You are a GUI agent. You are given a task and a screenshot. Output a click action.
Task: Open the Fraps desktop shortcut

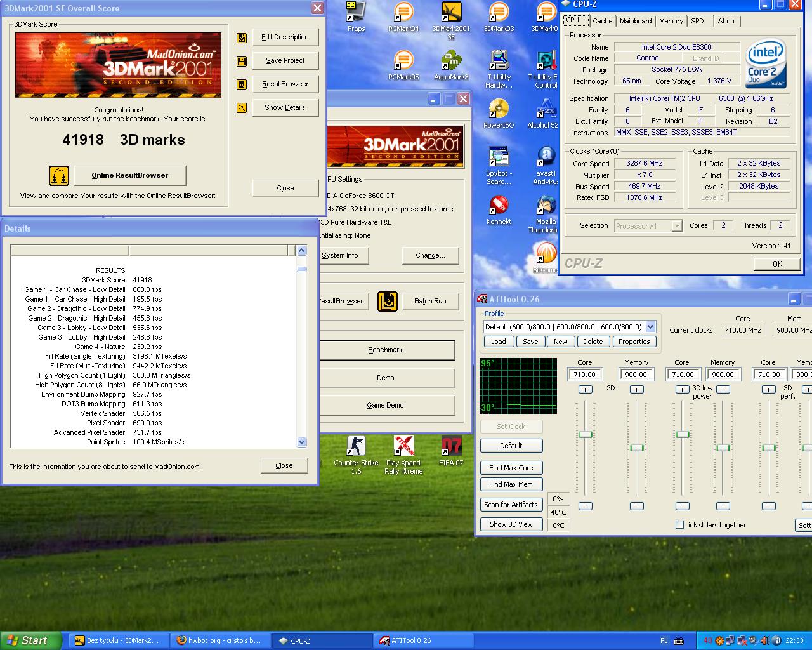(356, 17)
